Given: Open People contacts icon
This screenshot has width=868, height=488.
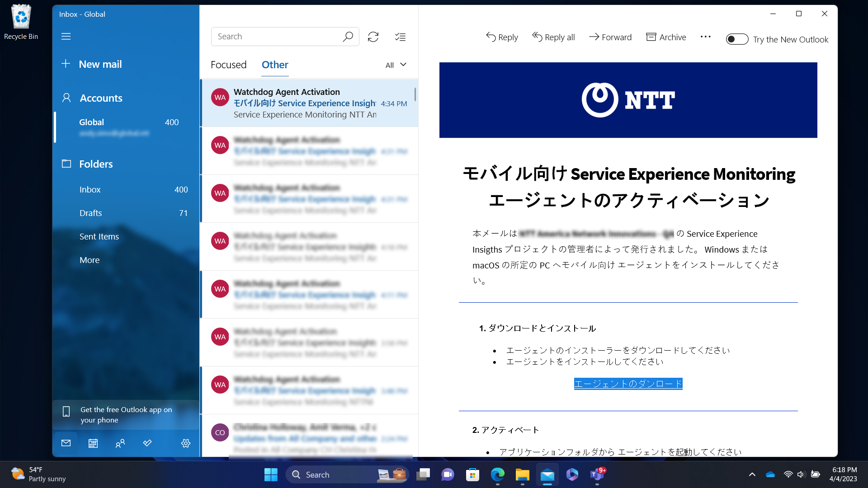Looking at the screenshot, I should click(x=120, y=443).
